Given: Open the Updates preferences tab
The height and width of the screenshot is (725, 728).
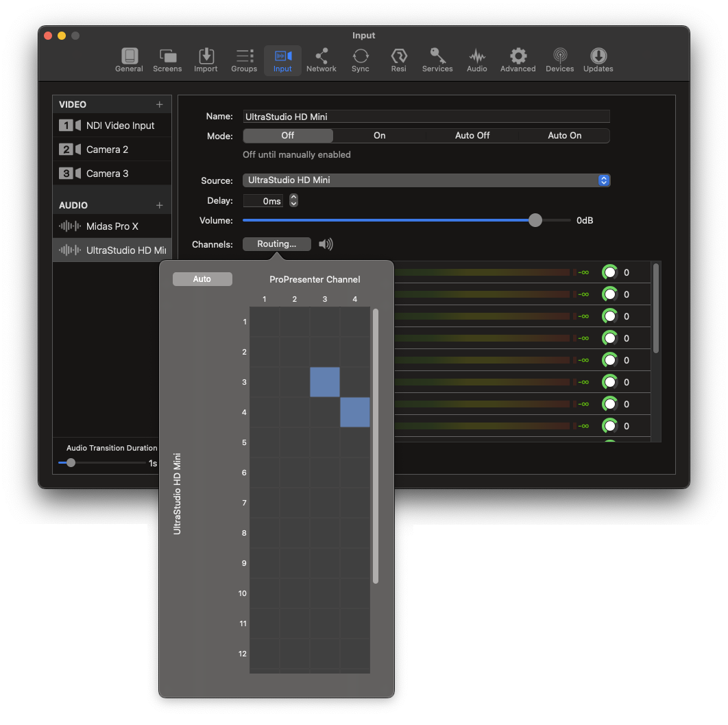Looking at the screenshot, I should click(598, 60).
